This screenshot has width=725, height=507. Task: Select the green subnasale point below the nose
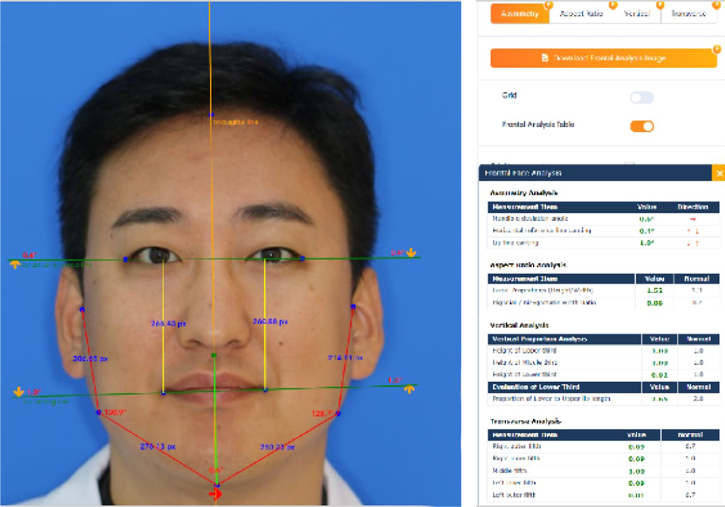click(x=214, y=355)
